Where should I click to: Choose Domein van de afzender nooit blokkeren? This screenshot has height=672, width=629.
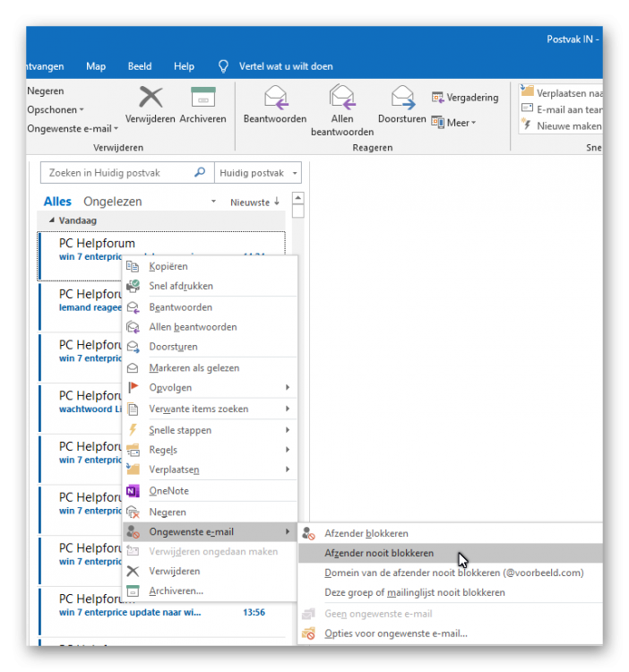451,573
